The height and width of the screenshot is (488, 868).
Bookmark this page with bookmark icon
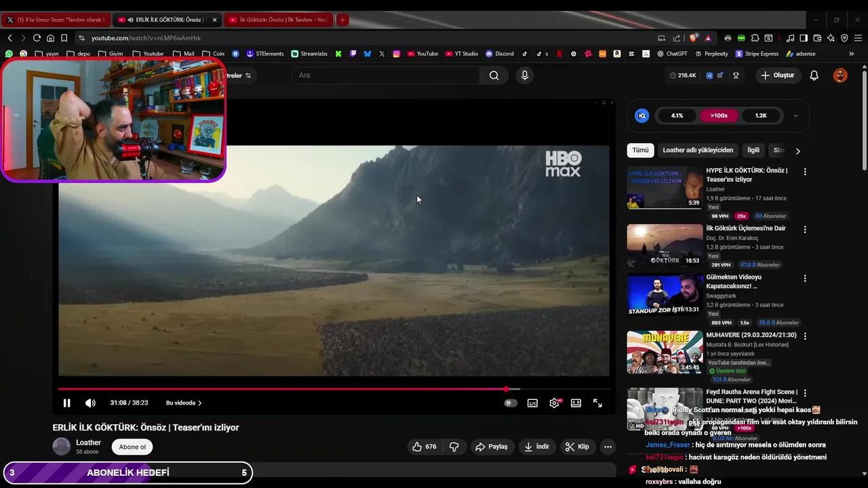64,38
